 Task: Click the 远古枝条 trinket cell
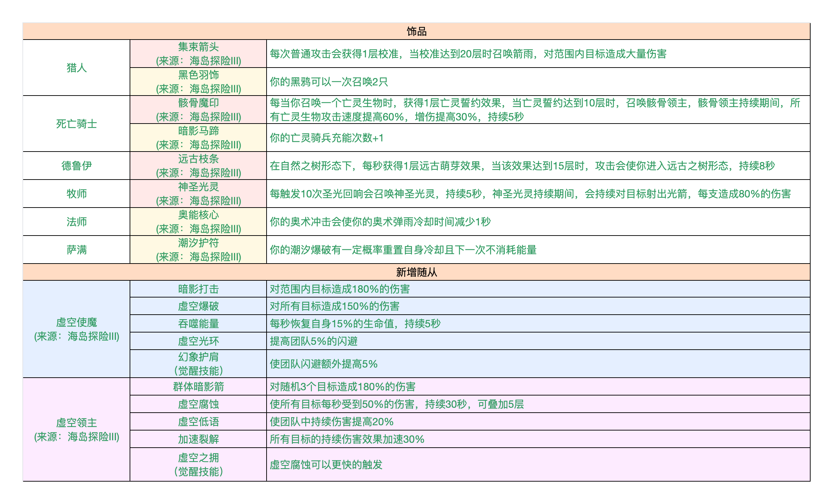pos(198,166)
